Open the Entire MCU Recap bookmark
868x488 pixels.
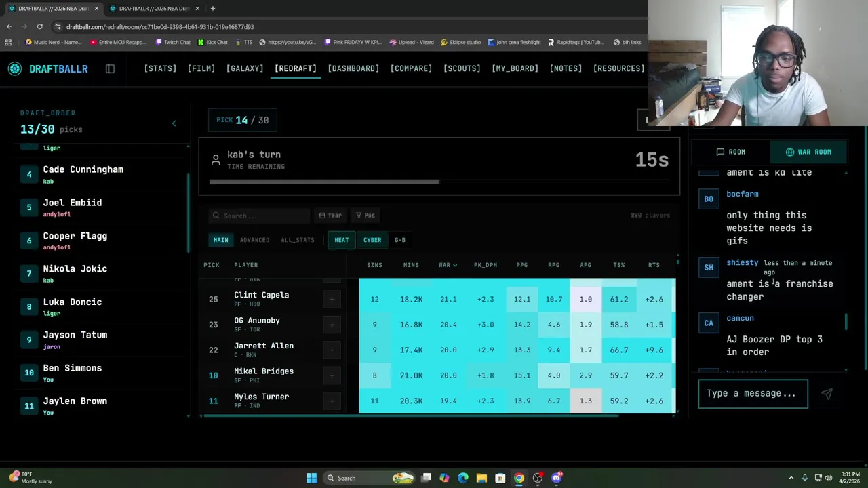tap(117, 42)
